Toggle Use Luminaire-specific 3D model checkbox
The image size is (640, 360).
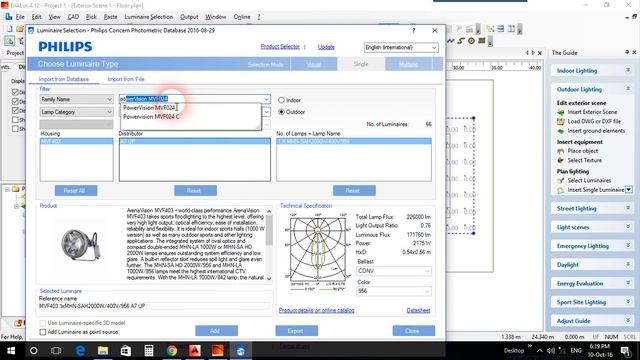tap(43, 323)
